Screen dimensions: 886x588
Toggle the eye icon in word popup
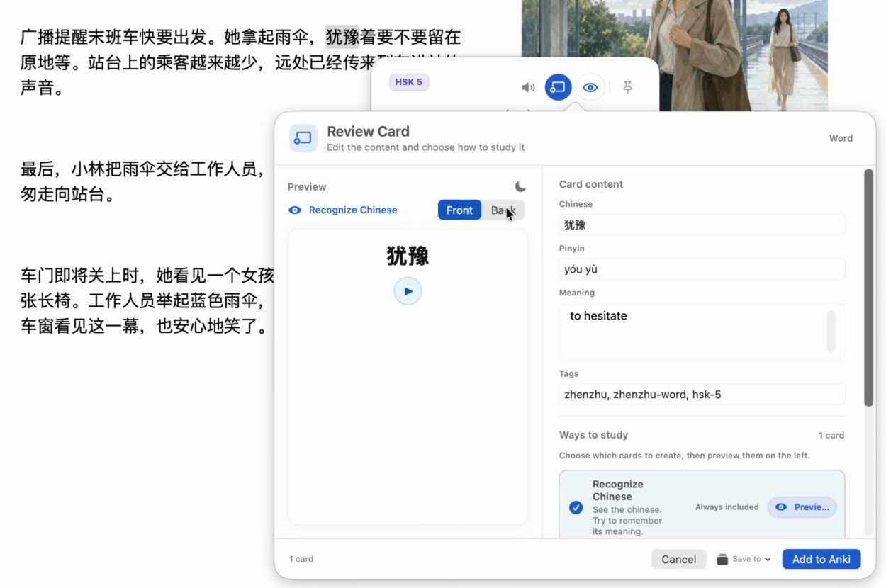click(590, 87)
